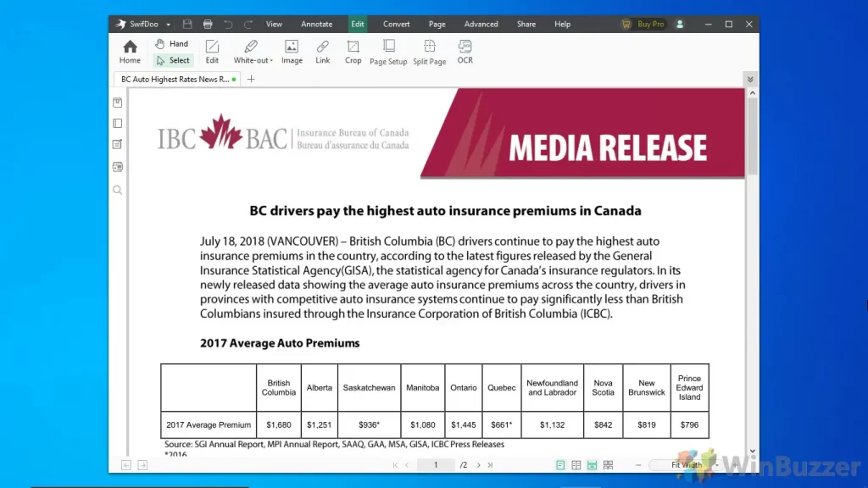
Task: Switch to Hand mode
Action: coord(172,43)
